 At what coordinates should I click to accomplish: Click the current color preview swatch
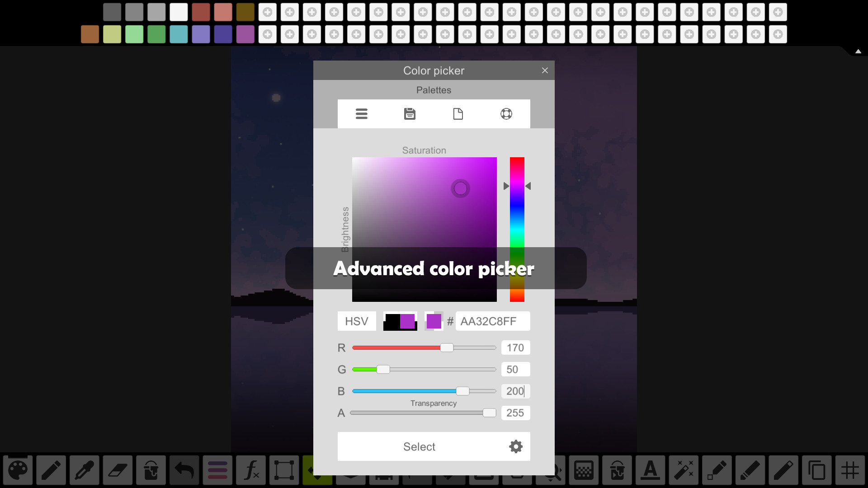click(434, 321)
